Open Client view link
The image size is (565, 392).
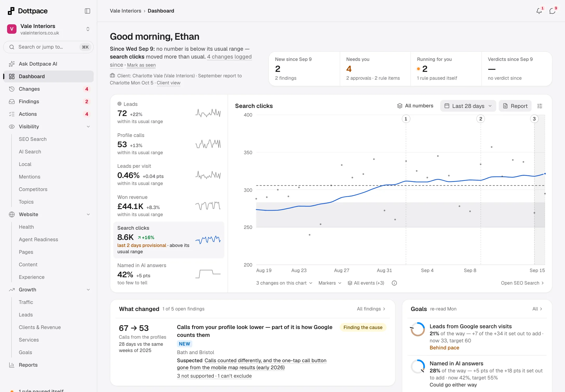pos(168,83)
